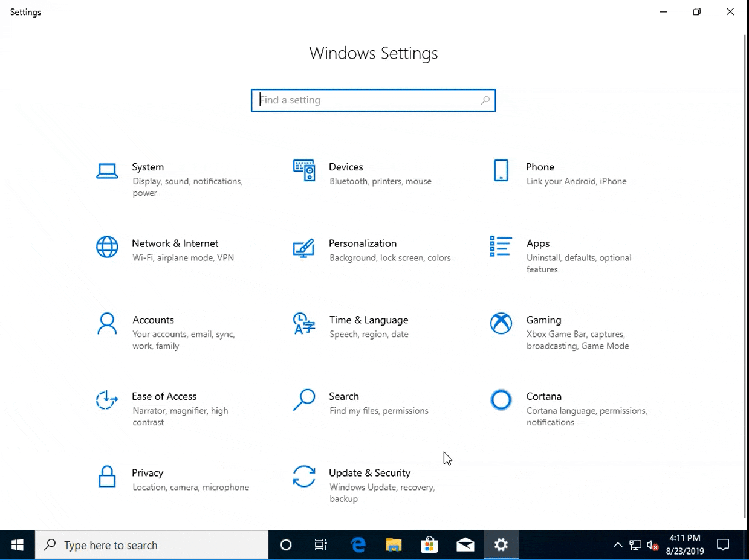This screenshot has height=560, width=749.
Task: Open Search settings for file permissions
Action: (x=345, y=397)
